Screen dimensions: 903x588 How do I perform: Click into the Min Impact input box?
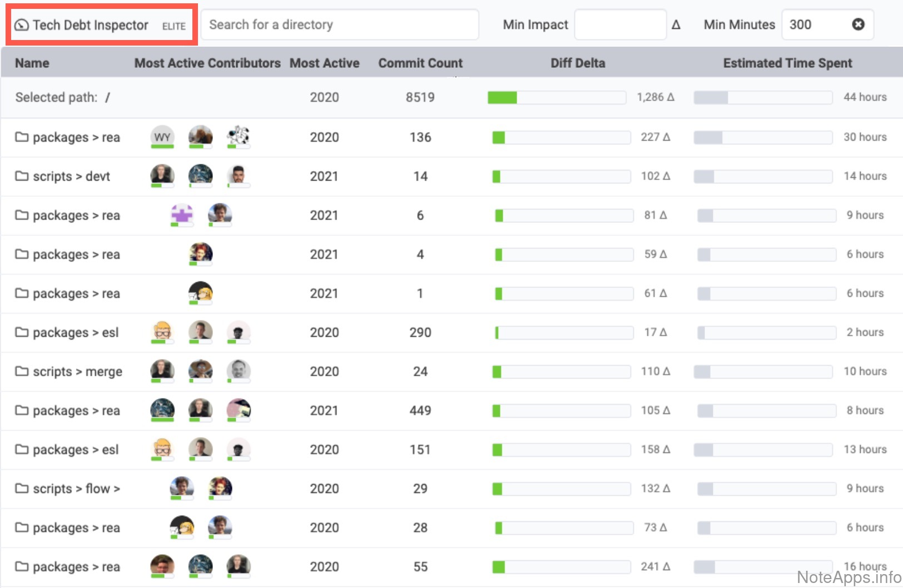[619, 25]
